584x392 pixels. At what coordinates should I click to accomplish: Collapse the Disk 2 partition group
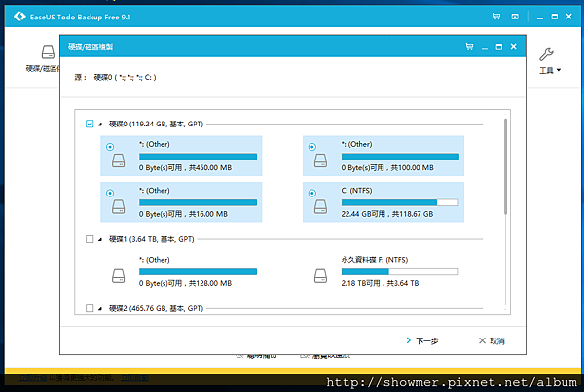coord(100,308)
